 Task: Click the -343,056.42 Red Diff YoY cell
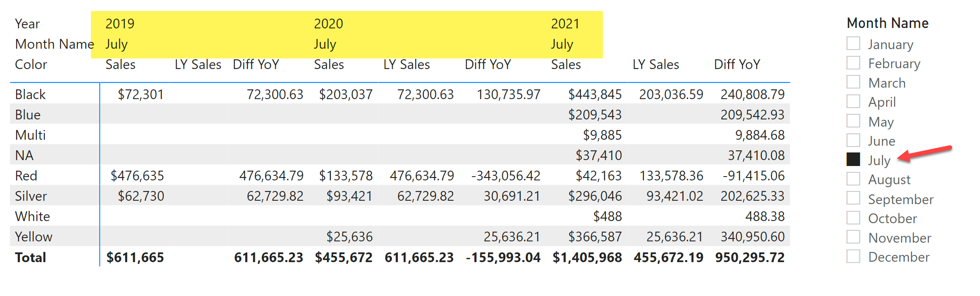pyautogui.click(x=506, y=176)
